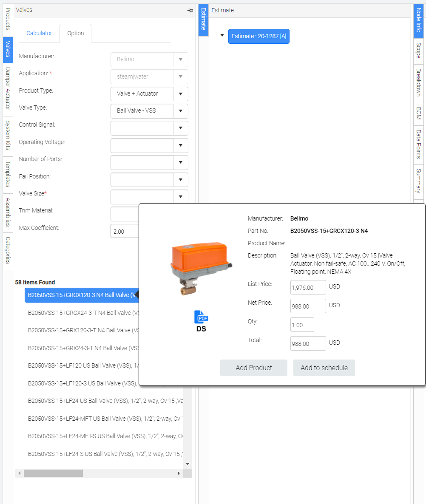Screen dimensions: 426x504
Task: Switch to the Calculator tab
Action: coord(39,33)
